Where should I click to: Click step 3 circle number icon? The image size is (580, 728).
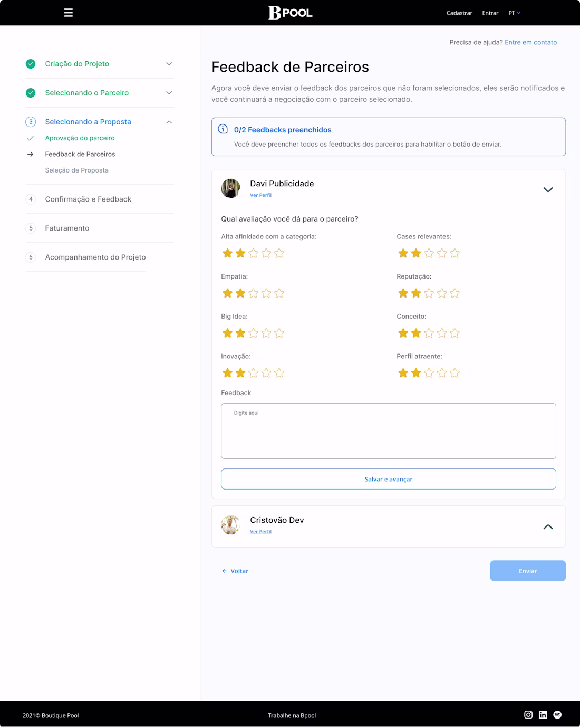click(31, 122)
